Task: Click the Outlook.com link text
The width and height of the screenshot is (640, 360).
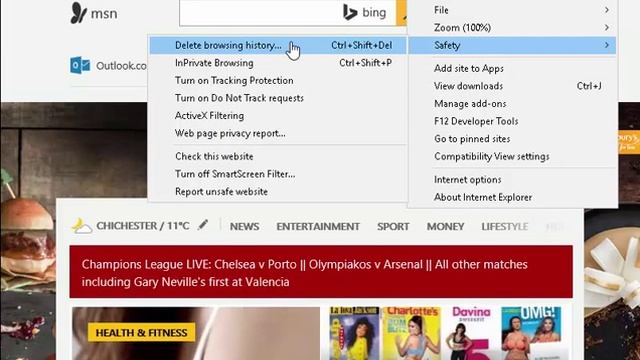Action: click(x=121, y=66)
